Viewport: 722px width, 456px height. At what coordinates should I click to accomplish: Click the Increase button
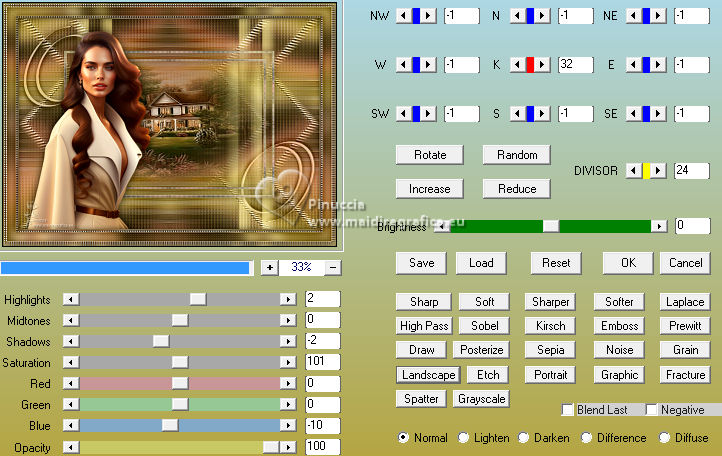pos(430,189)
